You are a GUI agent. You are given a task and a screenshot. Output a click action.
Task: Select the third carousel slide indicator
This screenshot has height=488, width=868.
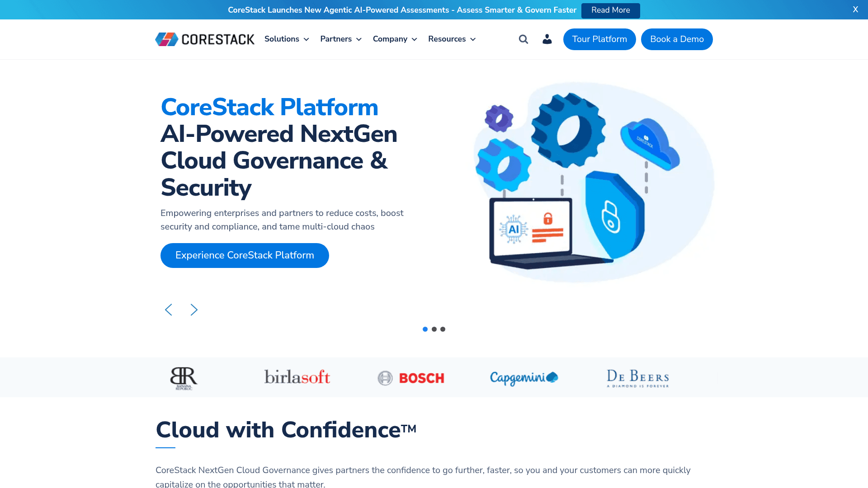click(x=443, y=329)
